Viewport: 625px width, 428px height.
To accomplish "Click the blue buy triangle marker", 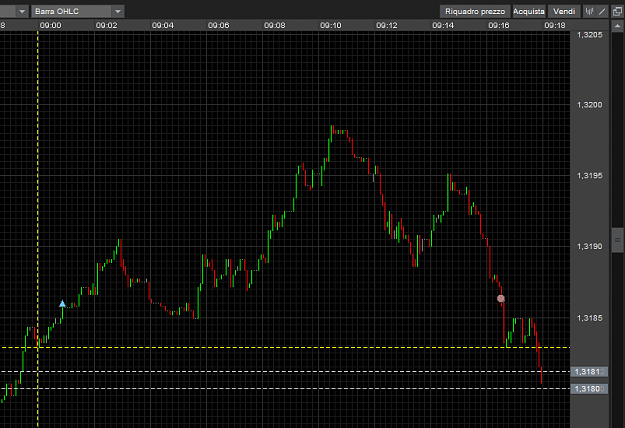I will [63, 304].
